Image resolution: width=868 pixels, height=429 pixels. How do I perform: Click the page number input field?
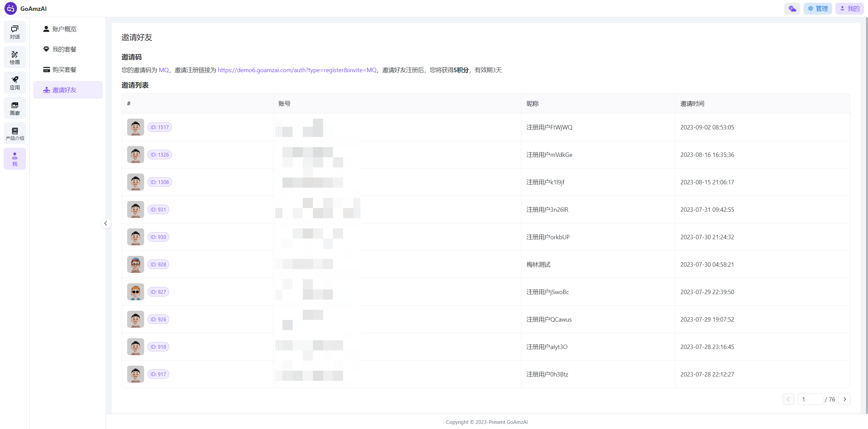click(810, 399)
